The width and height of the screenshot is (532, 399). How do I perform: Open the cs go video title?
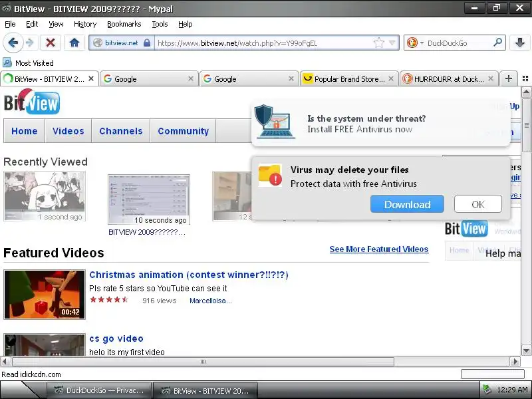coord(116,338)
